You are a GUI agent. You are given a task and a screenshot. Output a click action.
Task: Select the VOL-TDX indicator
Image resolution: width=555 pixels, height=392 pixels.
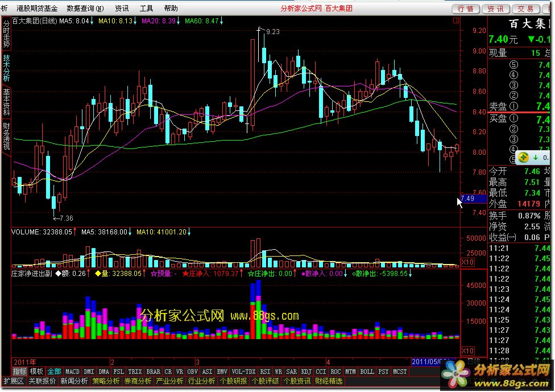(243, 372)
